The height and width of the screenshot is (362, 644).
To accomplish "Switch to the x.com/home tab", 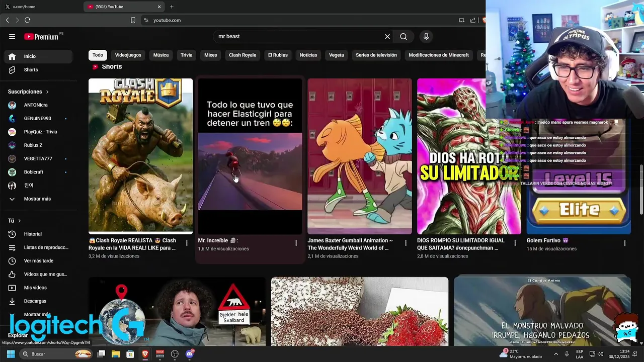I will (x=40, y=7).
